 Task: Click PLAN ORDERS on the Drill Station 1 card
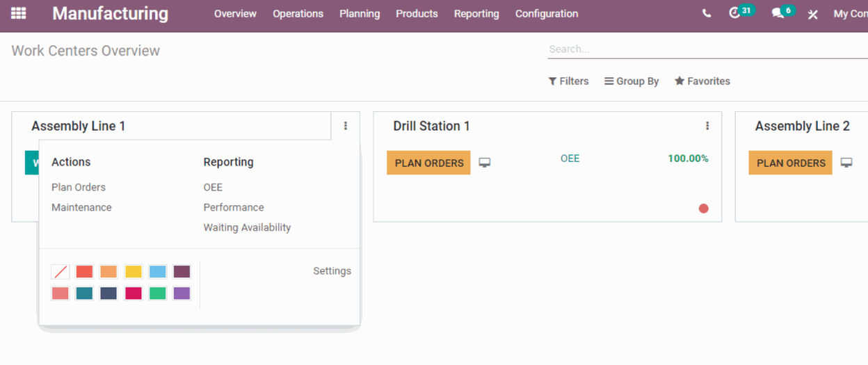point(428,163)
